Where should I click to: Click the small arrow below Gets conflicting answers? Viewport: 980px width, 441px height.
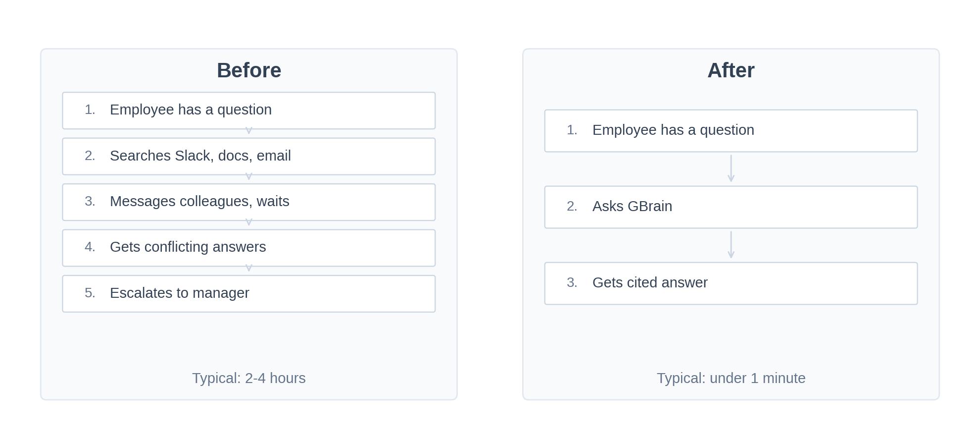coord(249,268)
